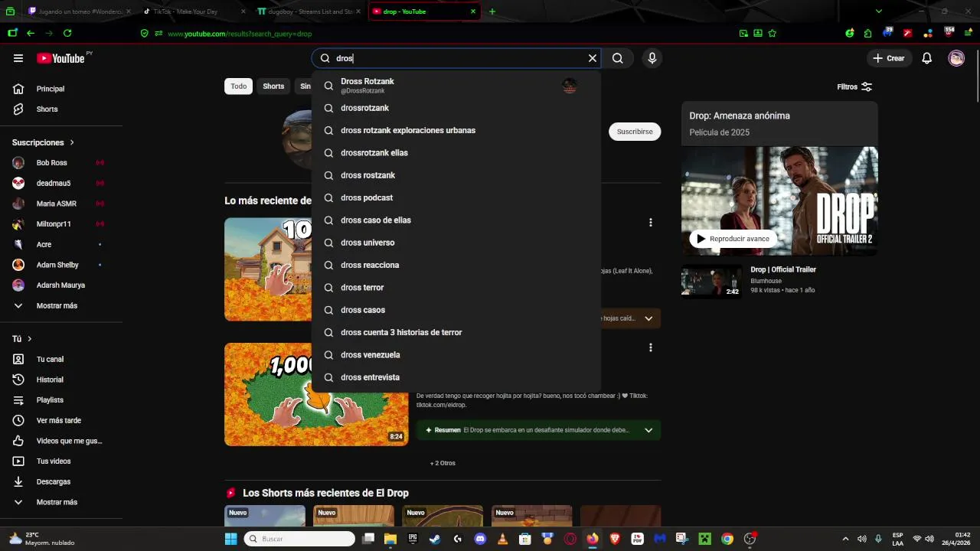Open the notifications bell
This screenshot has height=551, width=980.
point(926,58)
